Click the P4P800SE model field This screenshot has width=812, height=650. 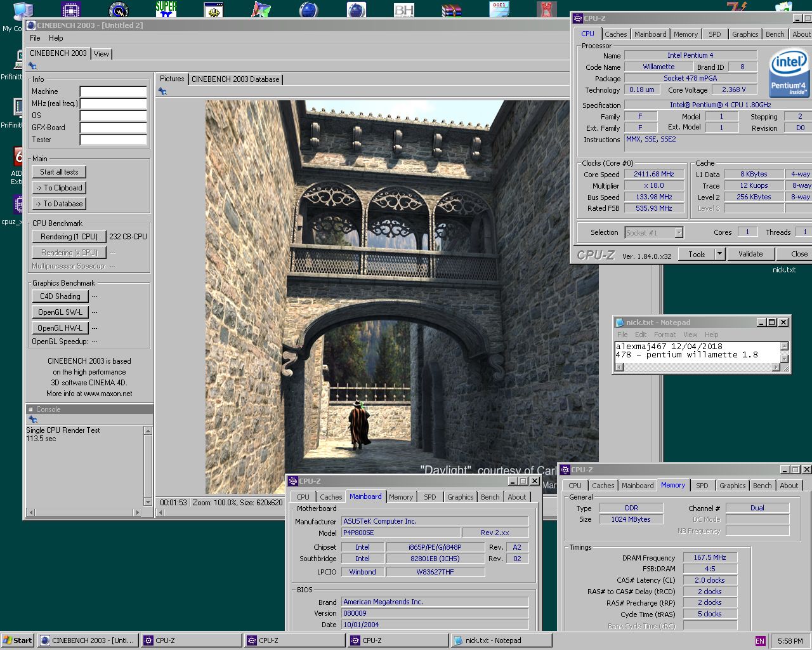[x=401, y=533]
